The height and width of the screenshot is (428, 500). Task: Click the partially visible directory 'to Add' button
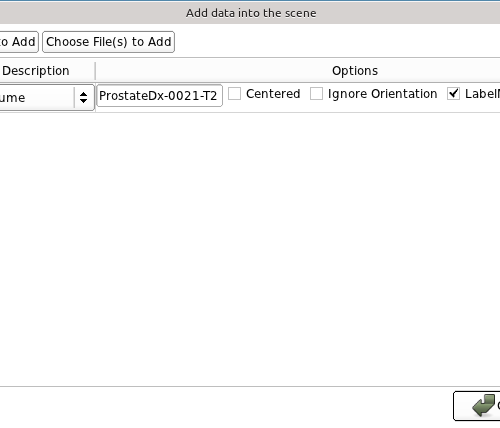pyautogui.click(x=19, y=42)
